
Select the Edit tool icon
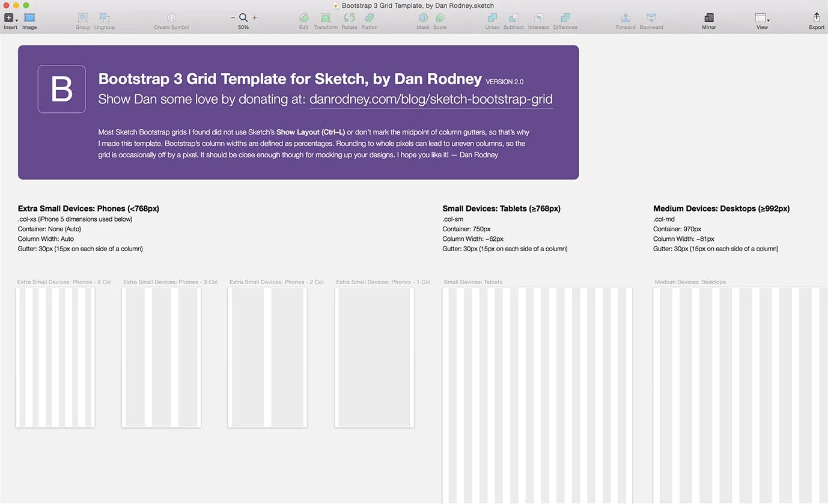(304, 18)
